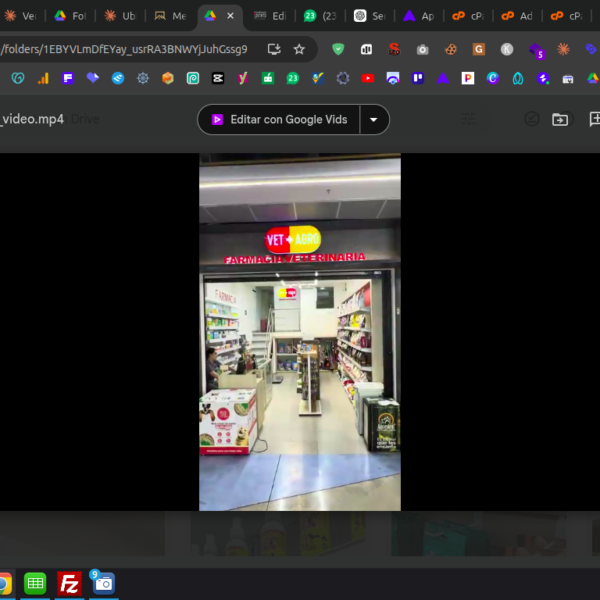Click the move-to-folder icon in Drive header
The image size is (600, 600).
[560, 119]
